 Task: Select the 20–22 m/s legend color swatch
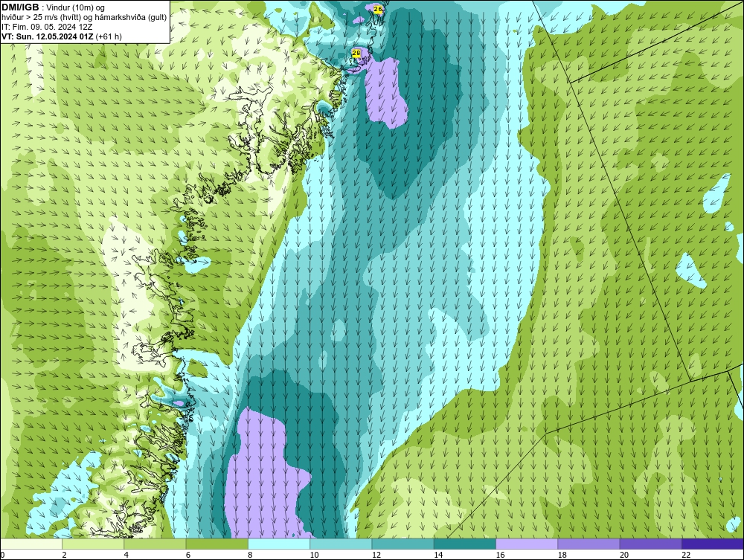[650, 544]
